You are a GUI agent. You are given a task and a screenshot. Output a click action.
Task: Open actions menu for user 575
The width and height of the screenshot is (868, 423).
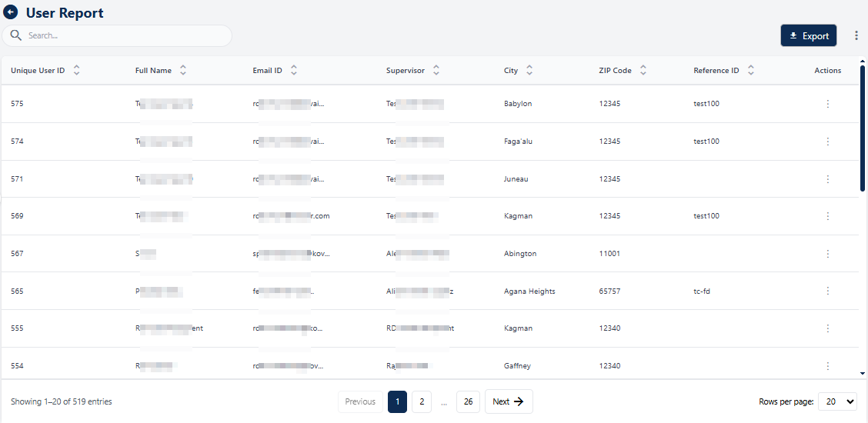[x=827, y=104]
